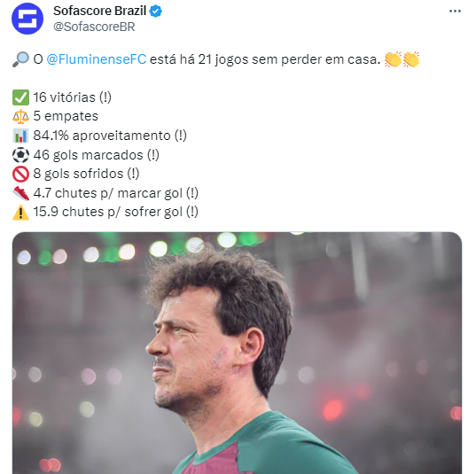The image size is (476, 474).
Task: Select the "84.1% aproveitamento" text line
Action: point(110,136)
